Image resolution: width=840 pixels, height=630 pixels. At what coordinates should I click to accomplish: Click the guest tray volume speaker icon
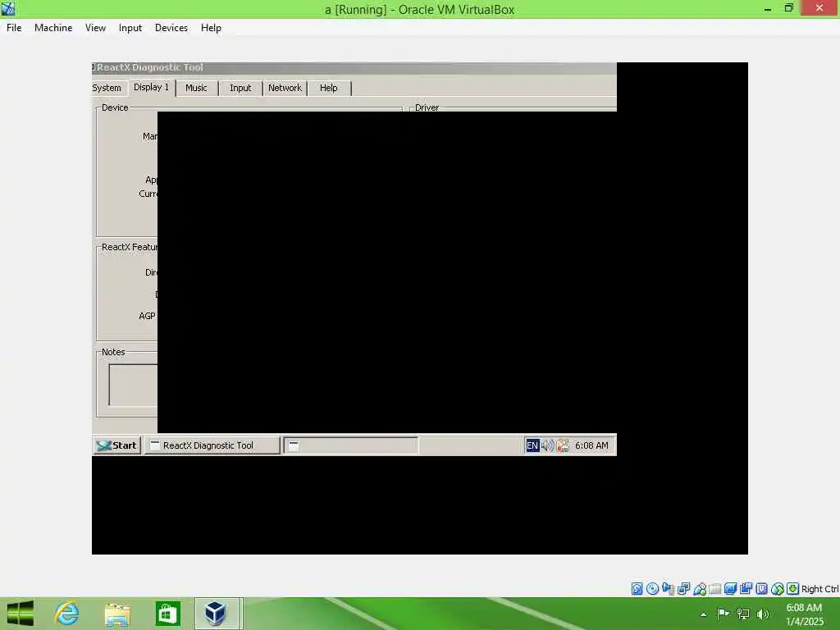547,445
